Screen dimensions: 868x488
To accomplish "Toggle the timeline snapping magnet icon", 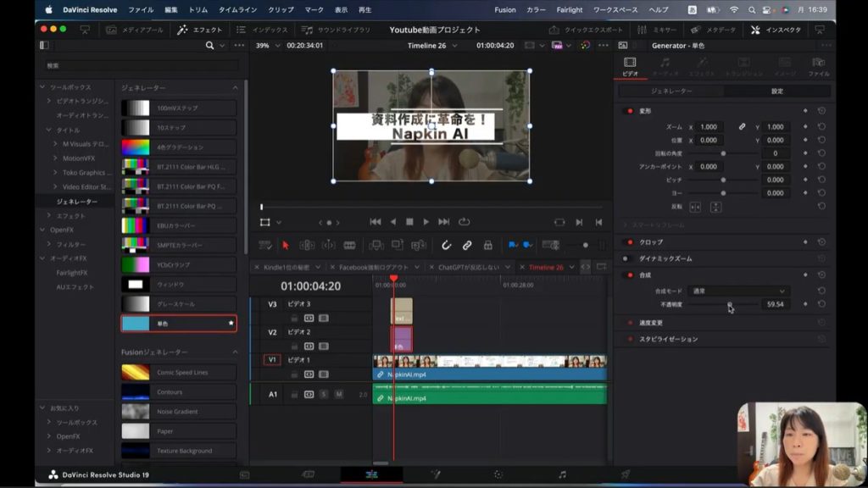I will click(446, 245).
